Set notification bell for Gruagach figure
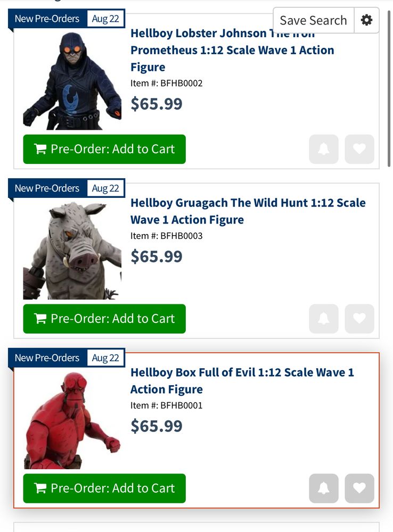This screenshot has height=532, width=393. click(324, 319)
